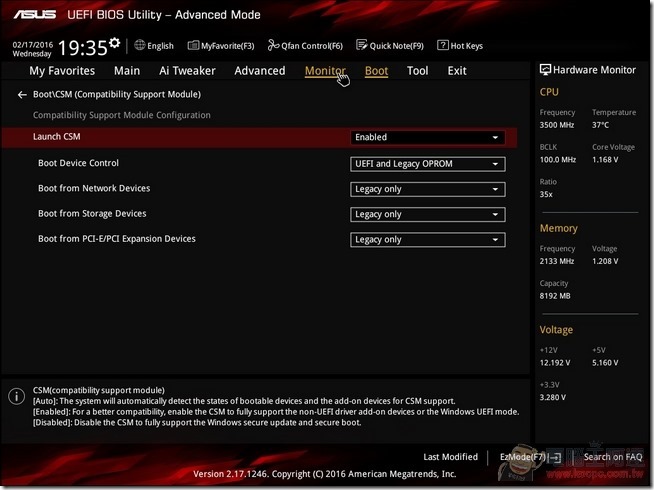
Task: Click Last Modified button
Action: point(450,457)
